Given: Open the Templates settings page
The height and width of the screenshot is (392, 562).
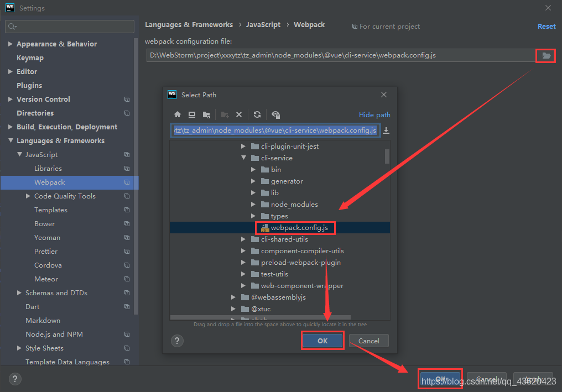Looking at the screenshot, I should point(51,210).
